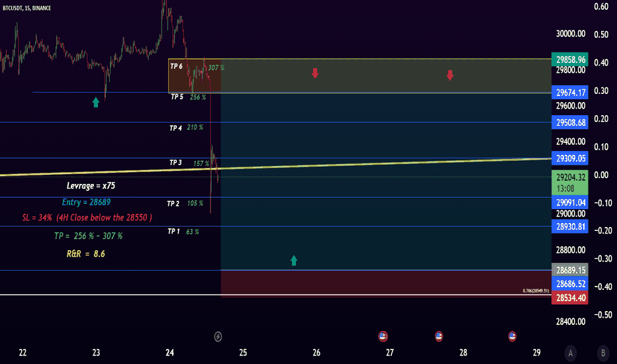
Task: Click the 63 % profit text
Action: (x=193, y=232)
